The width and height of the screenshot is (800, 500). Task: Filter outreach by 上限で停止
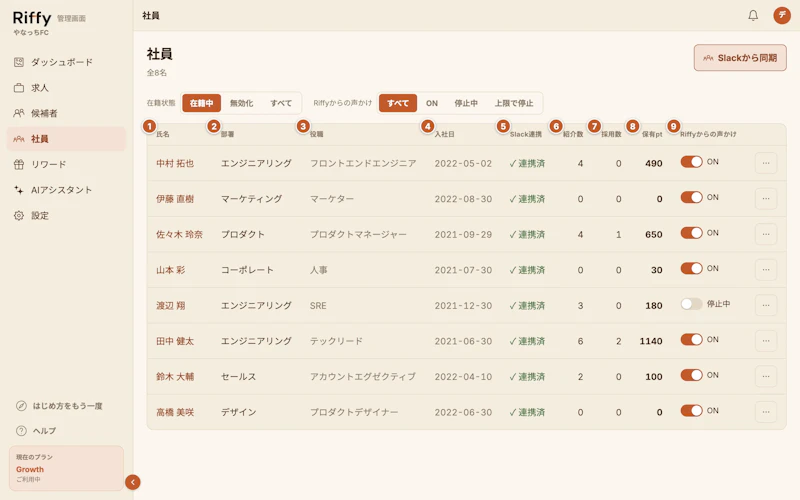[x=514, y=103]
